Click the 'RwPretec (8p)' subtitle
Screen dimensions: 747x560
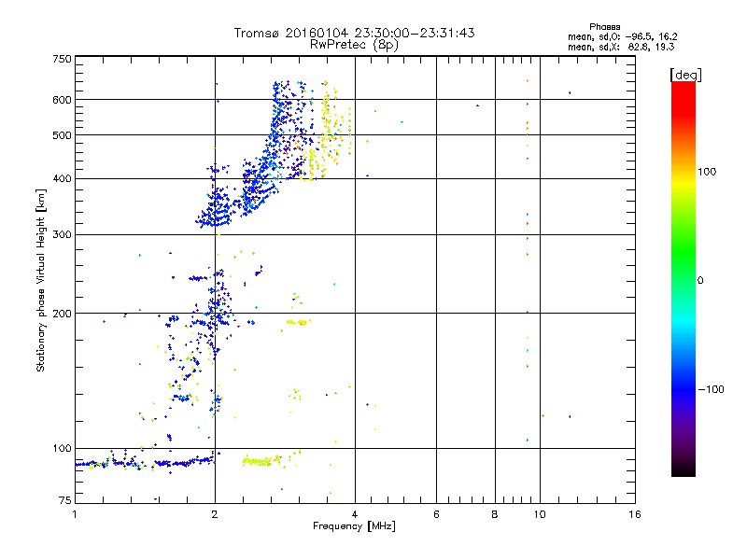click(354, 45)
